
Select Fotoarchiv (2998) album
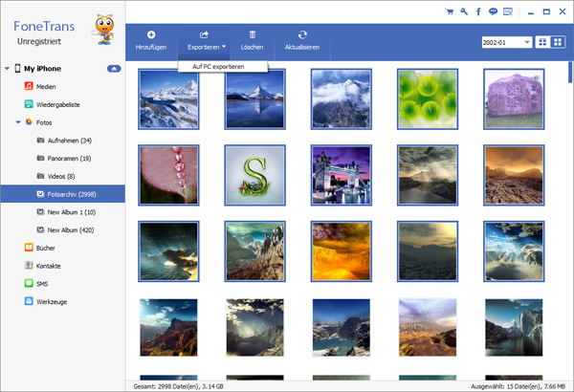(x=62, y=194)
